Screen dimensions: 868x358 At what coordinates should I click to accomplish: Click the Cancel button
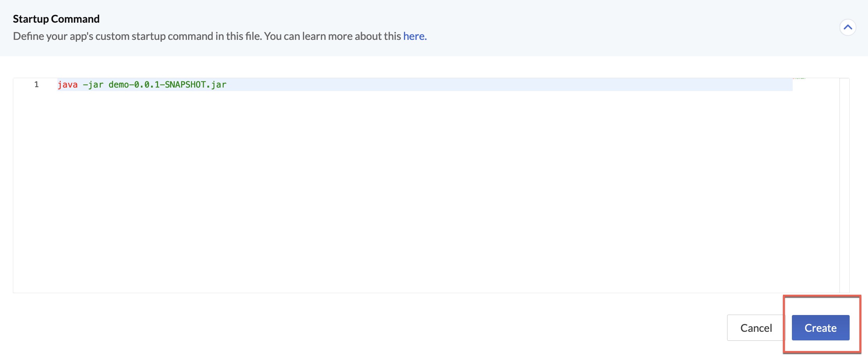pyautogui.click(x=756, y=328)
